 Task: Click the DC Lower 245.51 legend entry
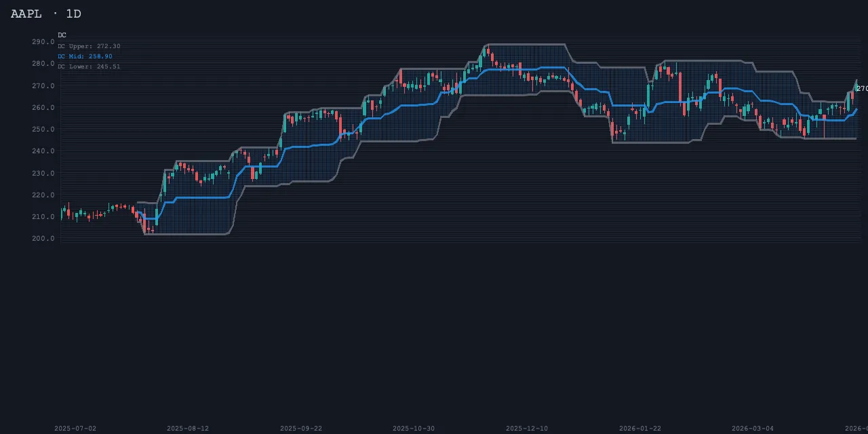coord(89,66)
